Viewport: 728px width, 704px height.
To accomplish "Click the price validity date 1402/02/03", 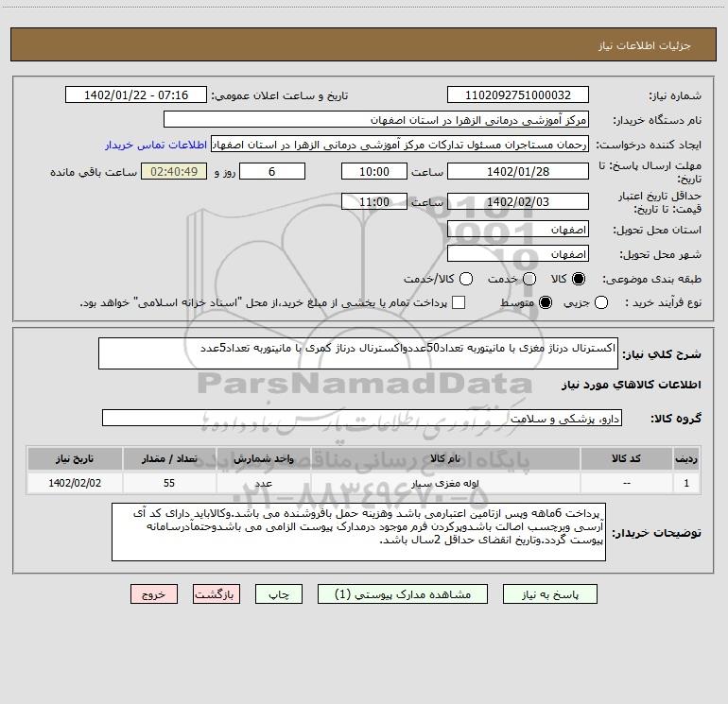I will point(518,201).
